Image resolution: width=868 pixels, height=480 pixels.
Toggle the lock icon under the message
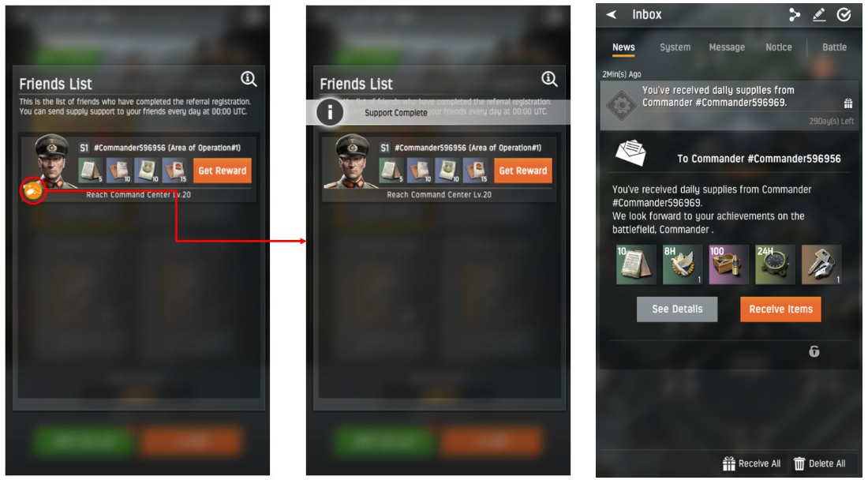[814, 351]
